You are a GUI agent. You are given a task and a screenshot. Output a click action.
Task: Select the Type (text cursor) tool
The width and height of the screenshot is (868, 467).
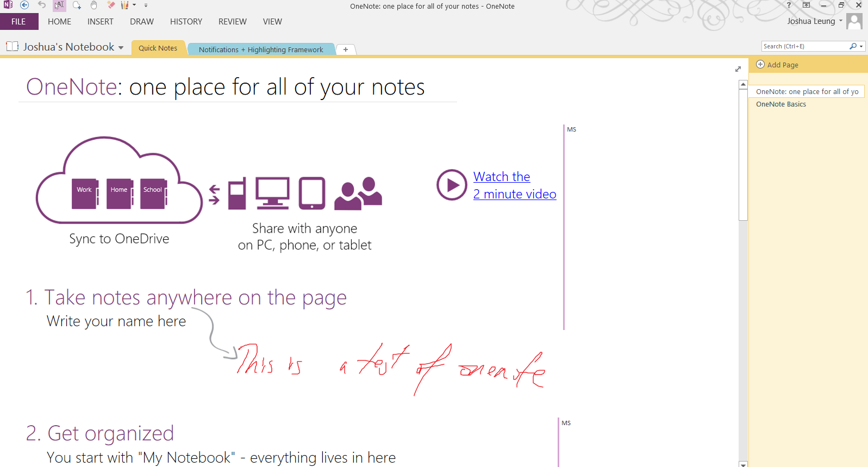[x=59, y=5]
